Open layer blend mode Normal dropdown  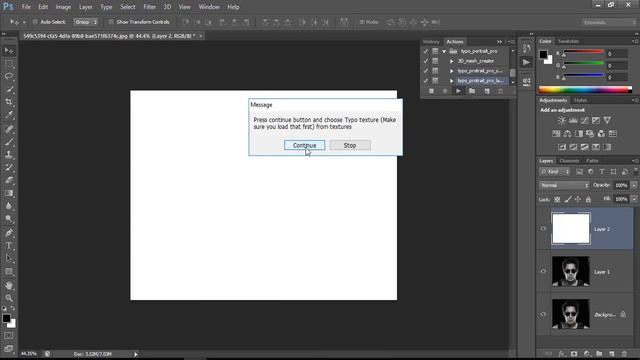[x=564, y=185]
